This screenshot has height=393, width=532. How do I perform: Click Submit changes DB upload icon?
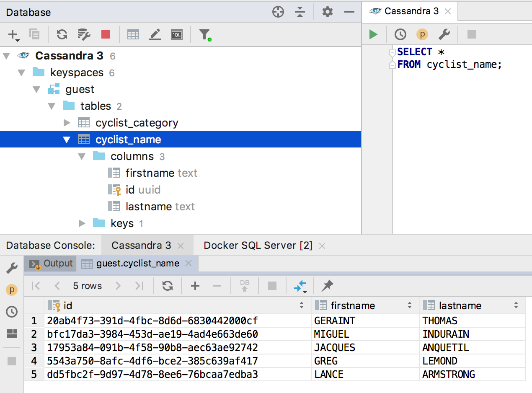tap(245, 286)
